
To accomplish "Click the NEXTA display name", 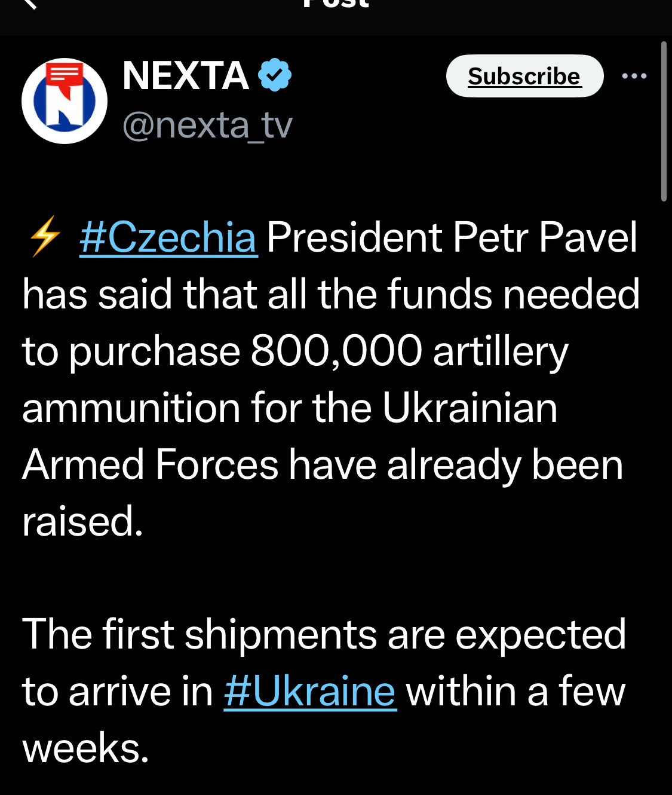I will point(185,76).
